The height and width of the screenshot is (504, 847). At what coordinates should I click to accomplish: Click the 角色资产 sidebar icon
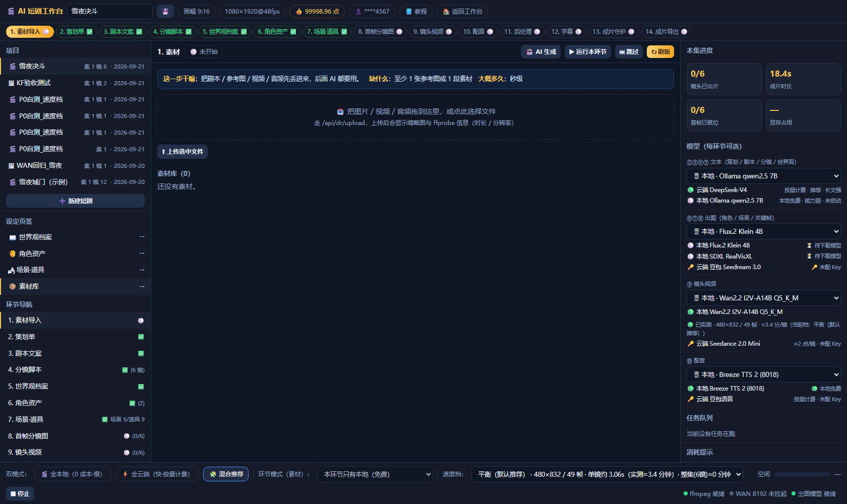tap(13, 254)
